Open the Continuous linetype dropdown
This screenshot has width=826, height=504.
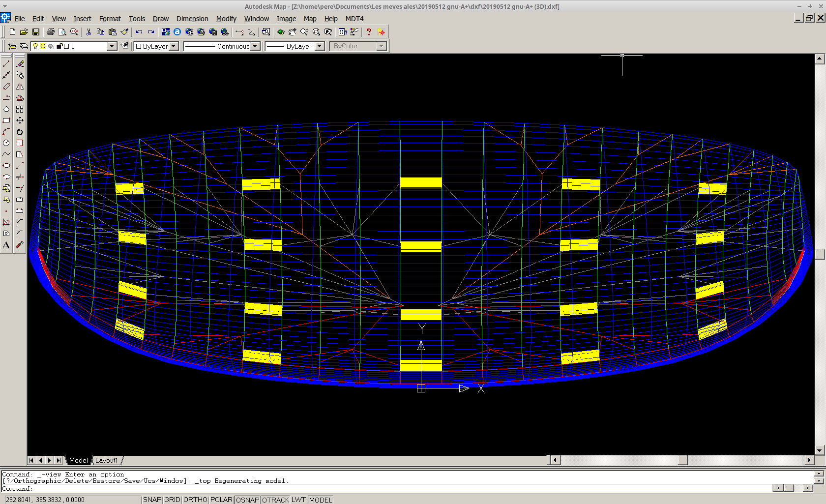click(255, 46)
